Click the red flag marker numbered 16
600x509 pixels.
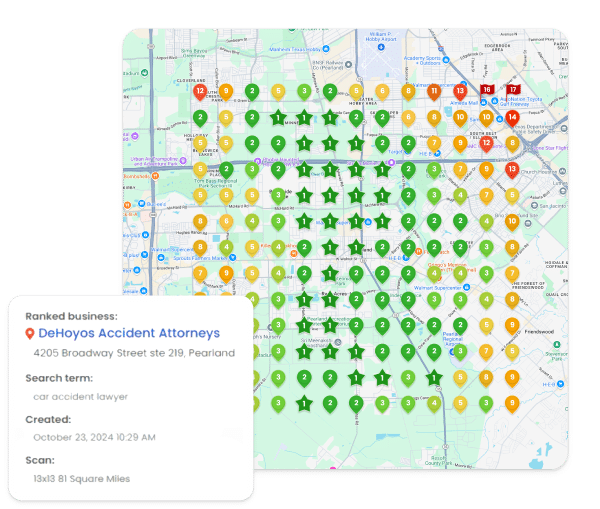click(487, 91)
